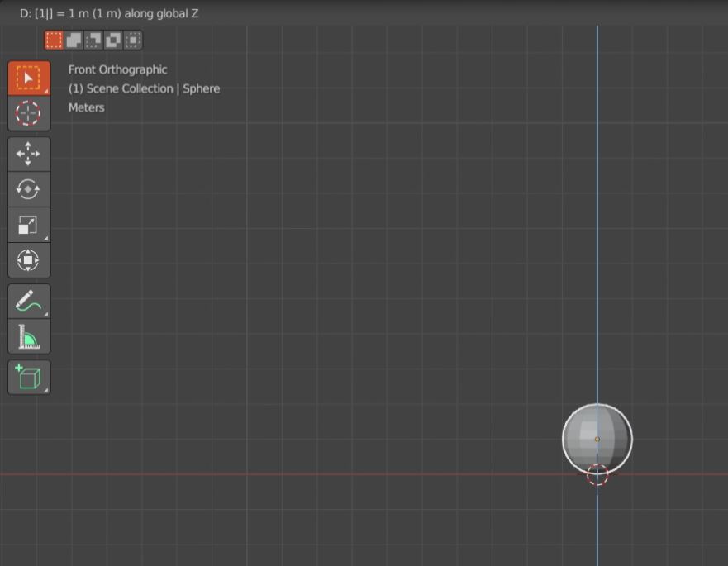Activate the Transform tool
The width and height of the screenshot is (728, 566).
28,259
